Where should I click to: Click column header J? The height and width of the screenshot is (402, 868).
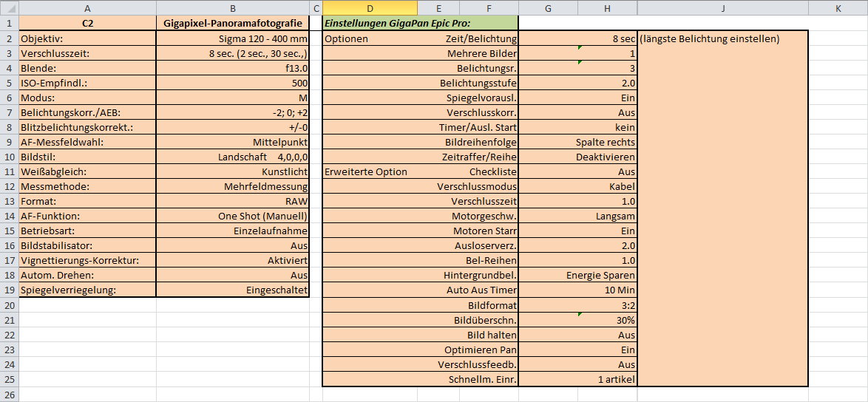pyautogui.click(x=722, y=8)
